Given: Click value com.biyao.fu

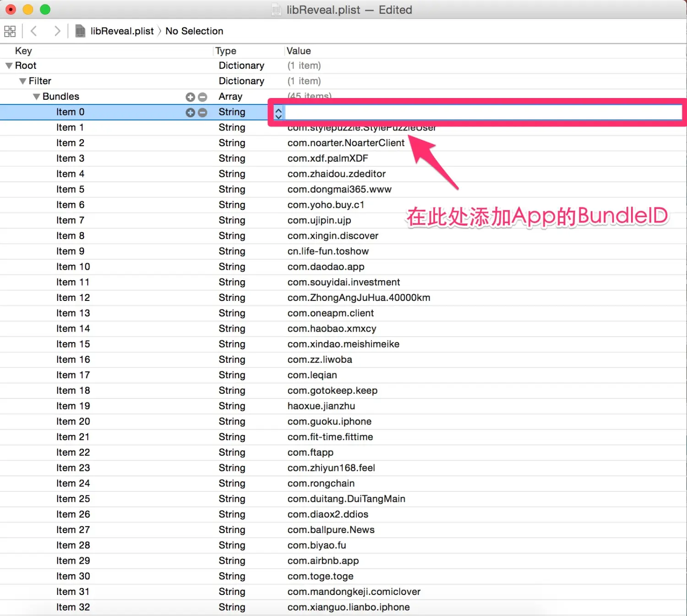Looking at the screenshot, I should (x=316, y=545).
